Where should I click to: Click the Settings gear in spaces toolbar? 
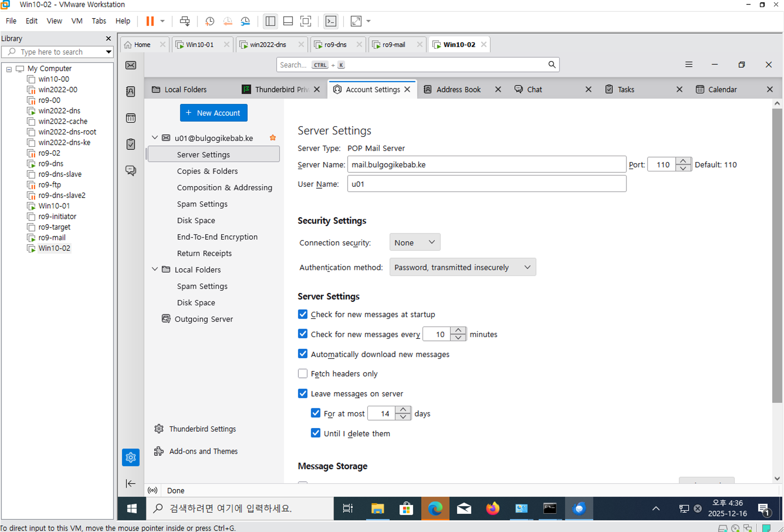point(131,457)
